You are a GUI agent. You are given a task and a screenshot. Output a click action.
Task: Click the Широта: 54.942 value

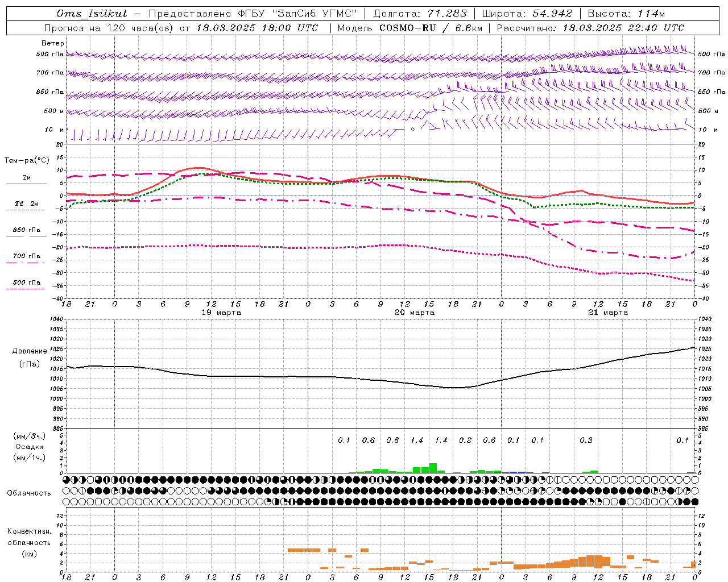click(x=527, y=14)
